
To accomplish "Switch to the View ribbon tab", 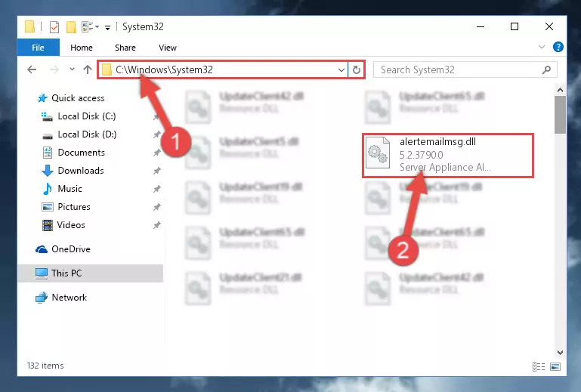I will click(168, 48).
